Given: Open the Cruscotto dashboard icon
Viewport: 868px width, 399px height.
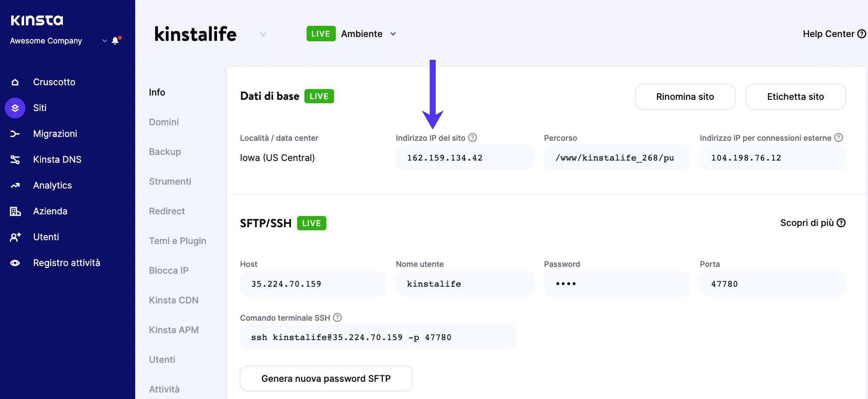Looking at the screenshot, I should pos(15,82).
